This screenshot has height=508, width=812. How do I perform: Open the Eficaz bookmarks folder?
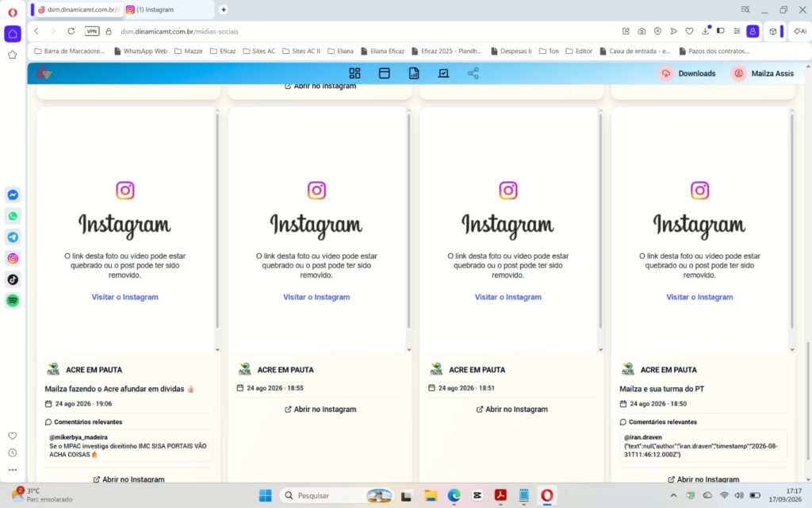pyautogui.click(x=223, y=51)
